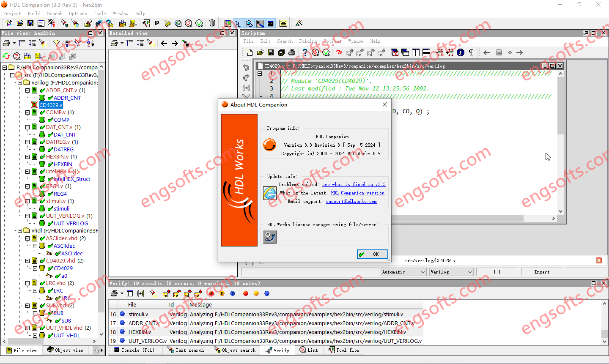Click the flashlight icon in Verify toolbar
The height and width of the screenshot is (364, 609).
[152, 293]
